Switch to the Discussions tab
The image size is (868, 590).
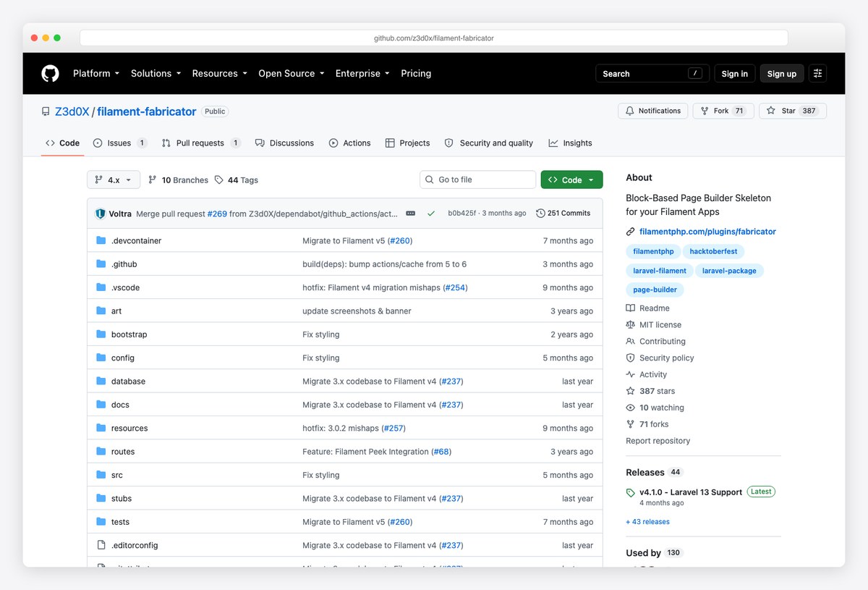[284, 143]
